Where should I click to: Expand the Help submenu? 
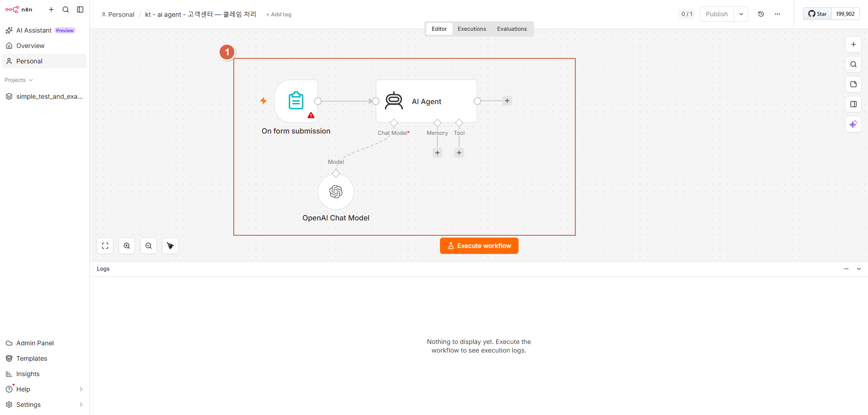(81, 389)
